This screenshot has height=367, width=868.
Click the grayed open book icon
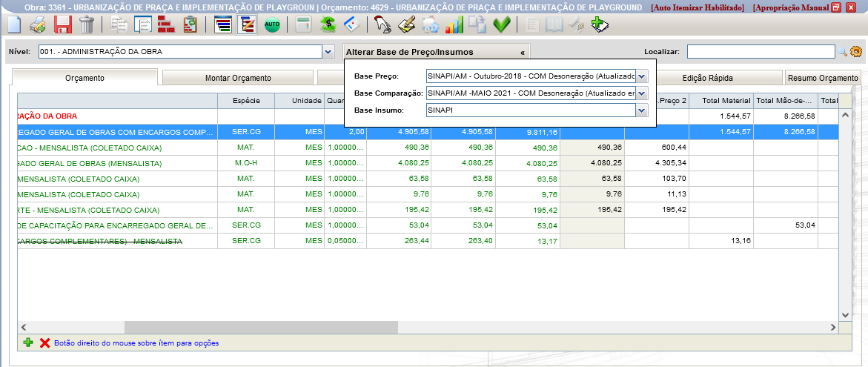click(554, 25)
